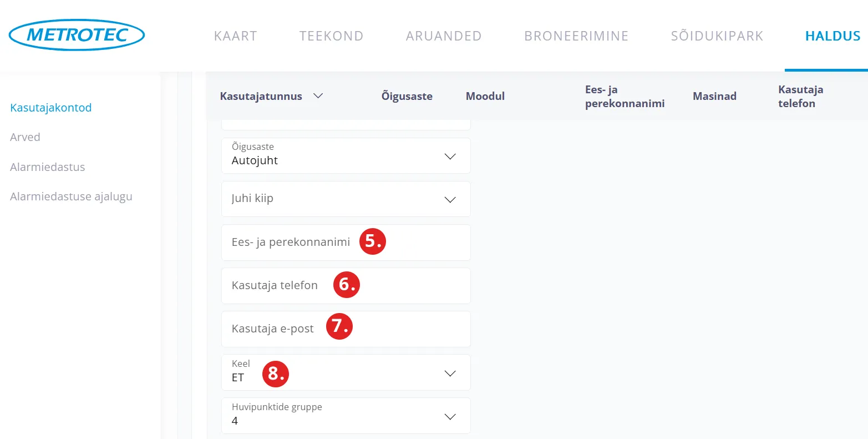This screenshot has width=868, height=439.
Task: Switch to the TEEKOND tab
Action: (331, 36)
